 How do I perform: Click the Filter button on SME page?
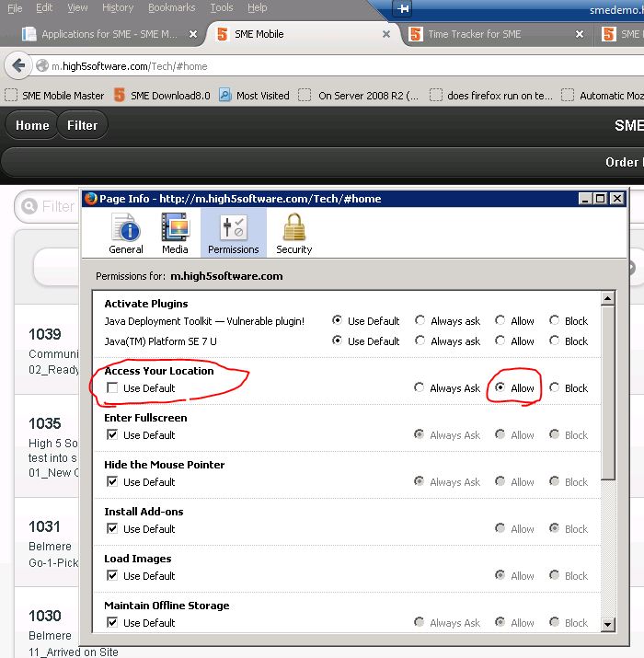[82, 125]
